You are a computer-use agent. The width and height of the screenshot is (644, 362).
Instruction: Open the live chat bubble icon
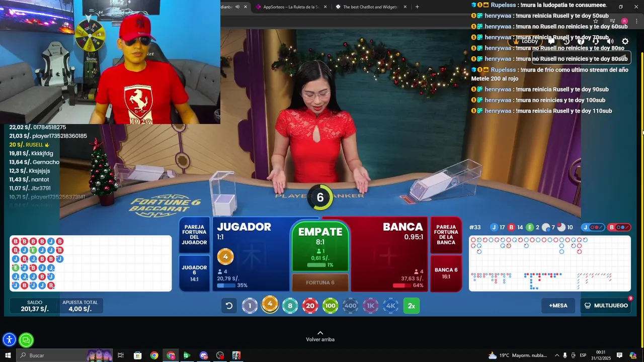pyautogui.click(x=551, y=41)
